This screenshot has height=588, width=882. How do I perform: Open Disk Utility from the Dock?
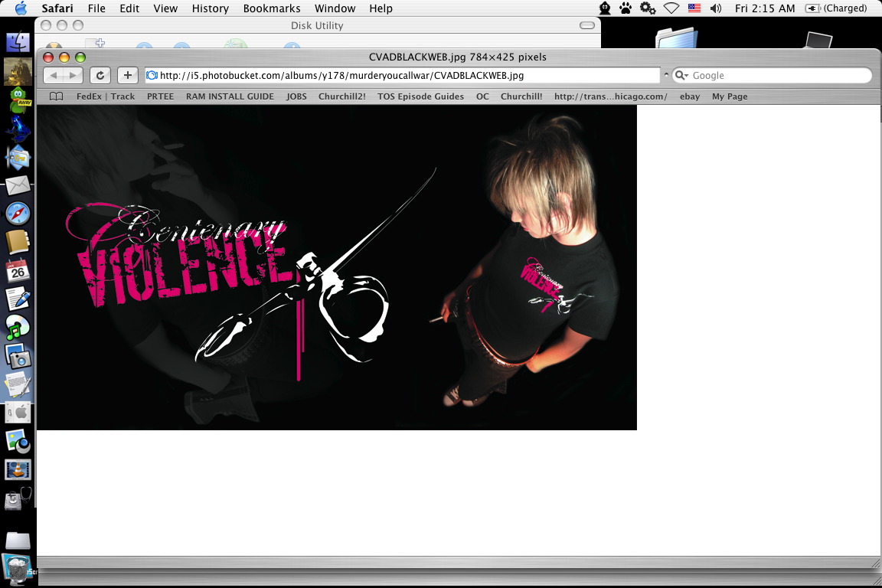(x=18, y=498)
